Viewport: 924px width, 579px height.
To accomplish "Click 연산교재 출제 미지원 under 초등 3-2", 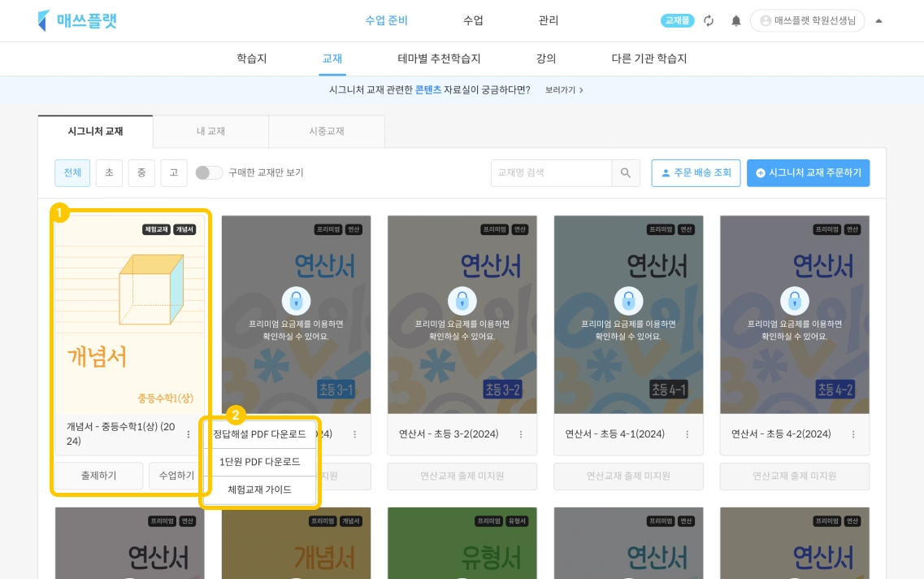I will tap(462, 476).
